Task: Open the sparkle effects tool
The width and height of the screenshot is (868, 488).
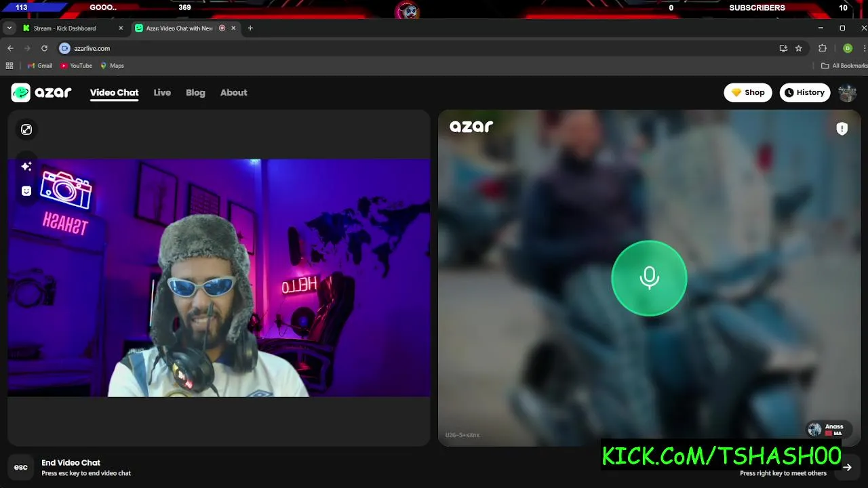Action: (x=26, y=166)
